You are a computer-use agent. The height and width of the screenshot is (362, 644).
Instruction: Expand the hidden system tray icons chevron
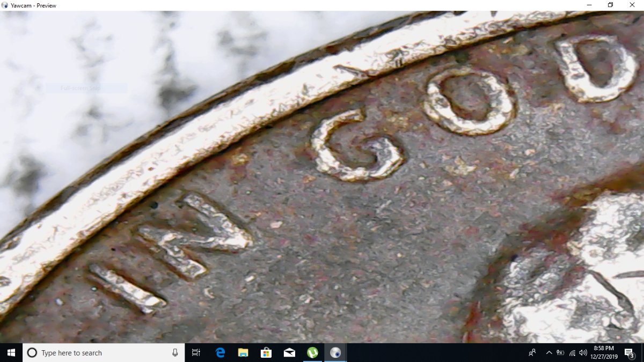point(548,352)
